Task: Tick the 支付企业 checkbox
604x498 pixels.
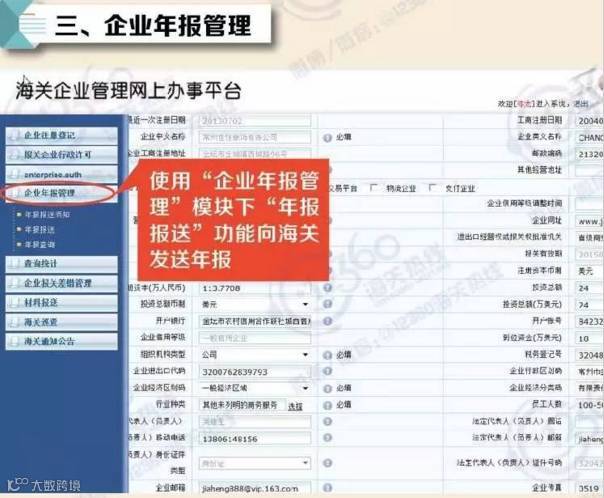Action: tap(433, 188)
